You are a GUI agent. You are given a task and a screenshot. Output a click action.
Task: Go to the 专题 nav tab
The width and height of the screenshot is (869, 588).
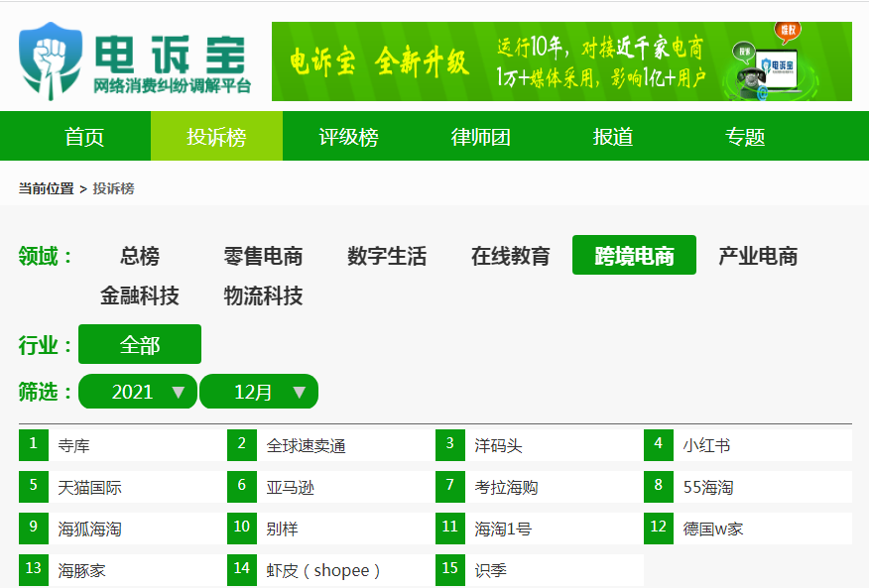click(745, 136)
